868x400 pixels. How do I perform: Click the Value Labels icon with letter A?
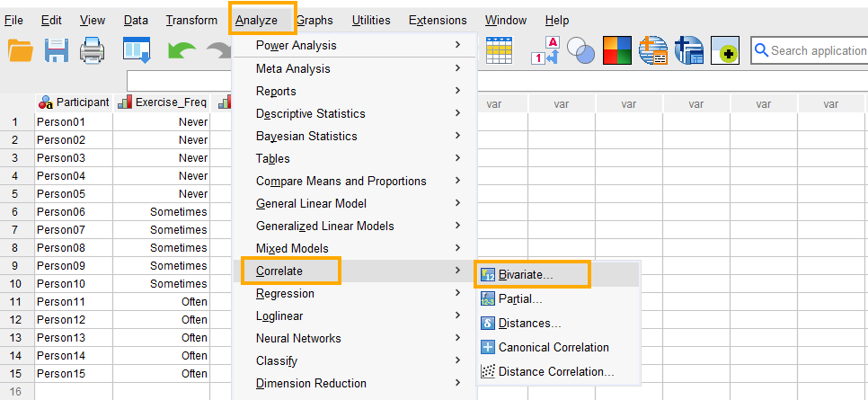pyautogui.click(x=546, y=52)
